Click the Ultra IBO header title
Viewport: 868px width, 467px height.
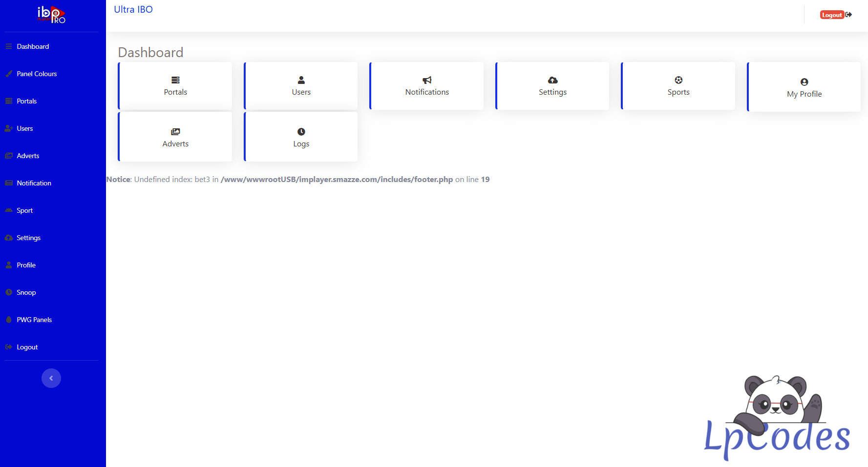pyautogui.click(x=133, y=10)
